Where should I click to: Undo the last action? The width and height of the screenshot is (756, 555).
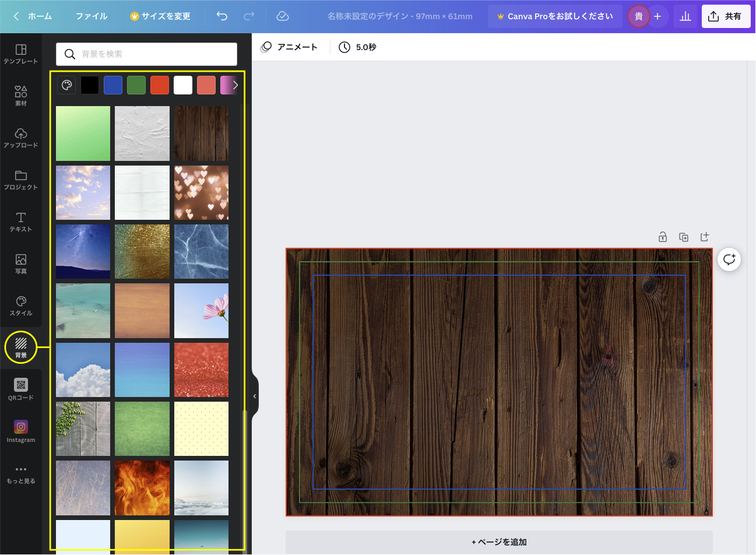tap(222, 16)
